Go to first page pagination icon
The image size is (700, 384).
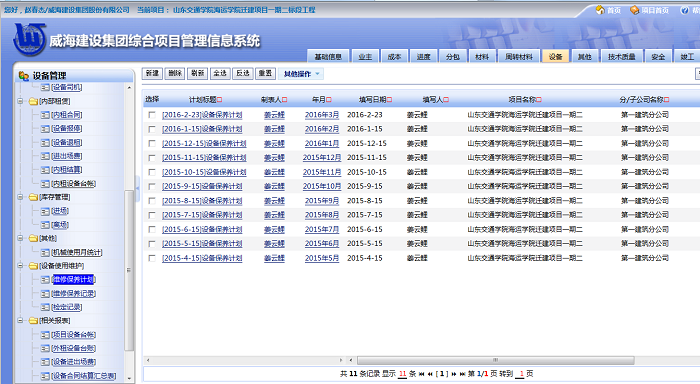click(x=421, y=374)
